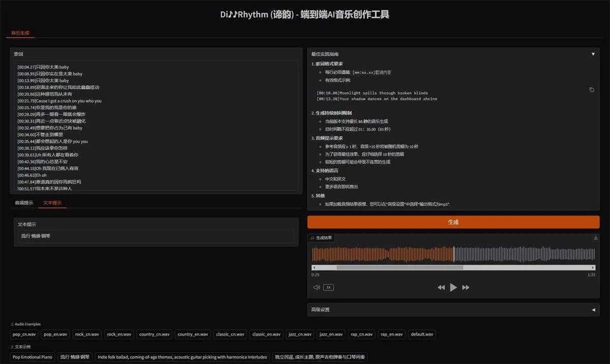Screen dimensions: 610x364
Task: Seek within the unplayed grey waveform
Action: [x=524, y=254]
